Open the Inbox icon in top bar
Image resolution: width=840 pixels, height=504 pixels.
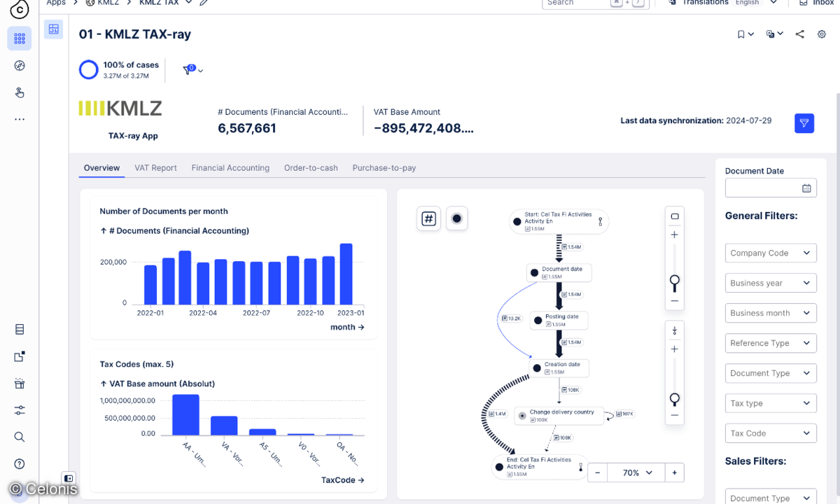tap(804, 3)
